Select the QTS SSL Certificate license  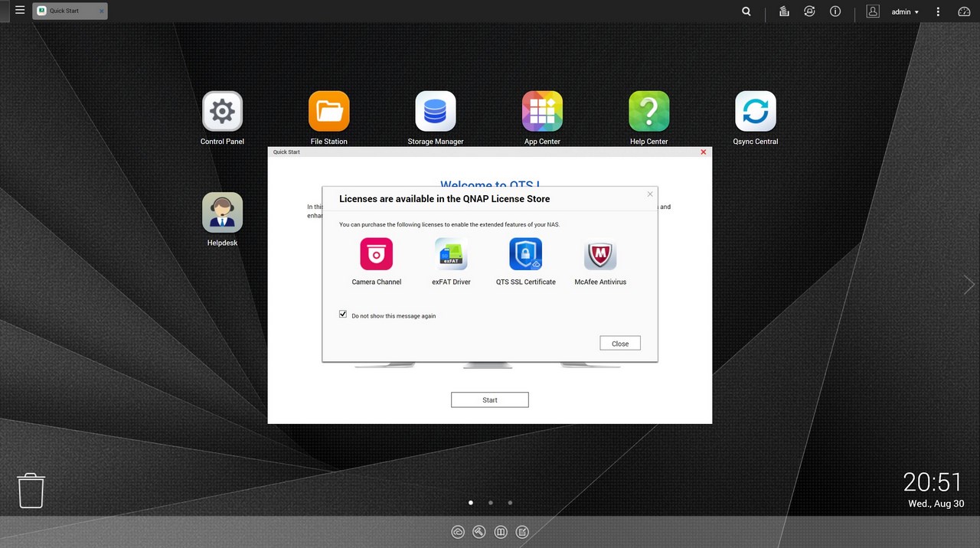[x=526, y=253]
